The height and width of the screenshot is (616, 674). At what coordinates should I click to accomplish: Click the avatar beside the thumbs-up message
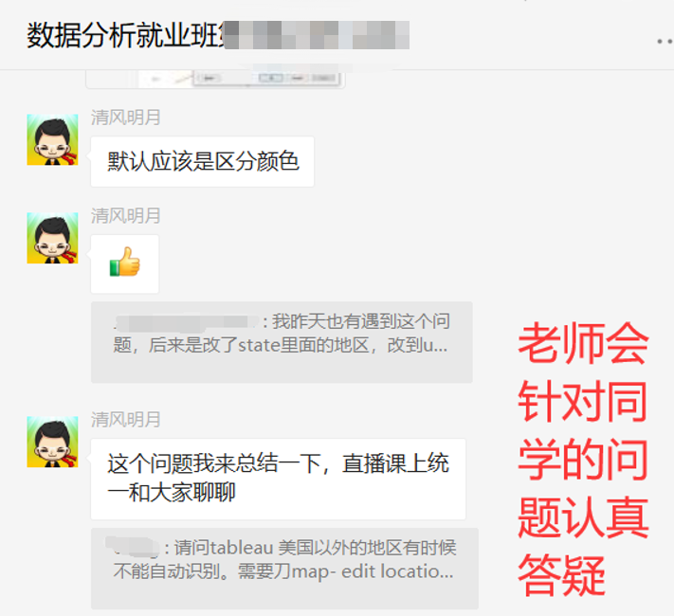pos(52,238)
